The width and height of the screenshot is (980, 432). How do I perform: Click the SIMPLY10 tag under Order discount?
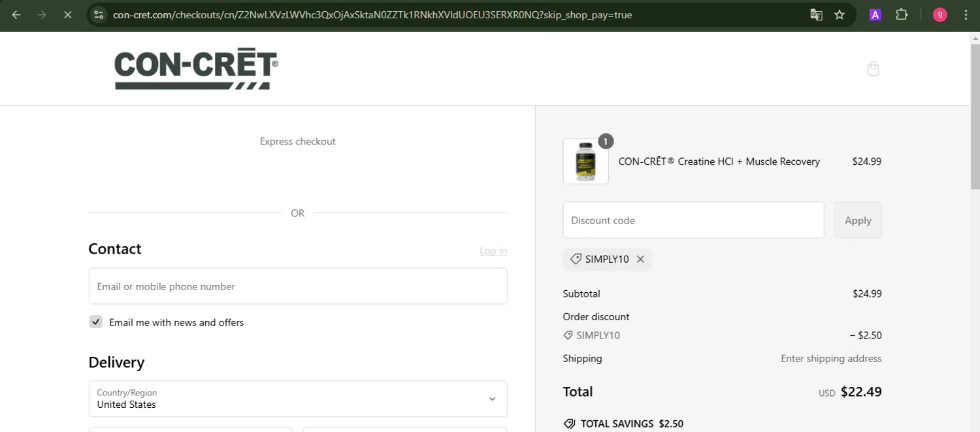[591, 335]
